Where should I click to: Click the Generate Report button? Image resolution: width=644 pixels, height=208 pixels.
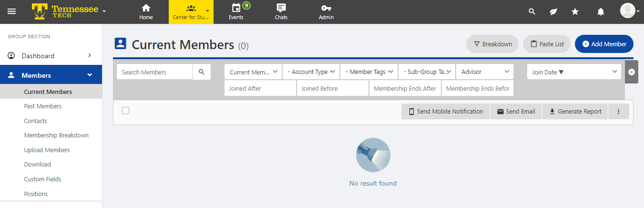tap(575, 112)
